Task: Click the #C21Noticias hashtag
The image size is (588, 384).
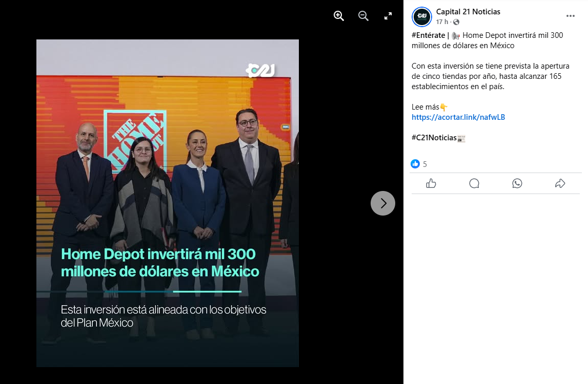Action: point(434,138)
